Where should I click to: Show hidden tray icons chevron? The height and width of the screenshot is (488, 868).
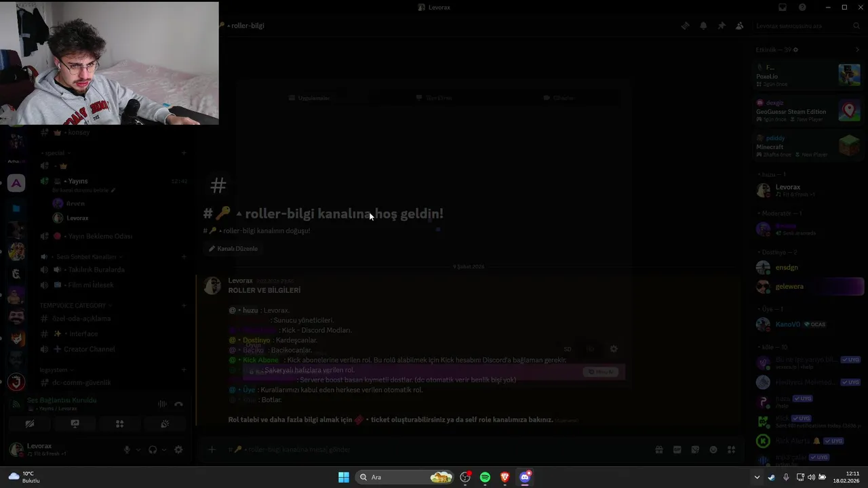757,477
